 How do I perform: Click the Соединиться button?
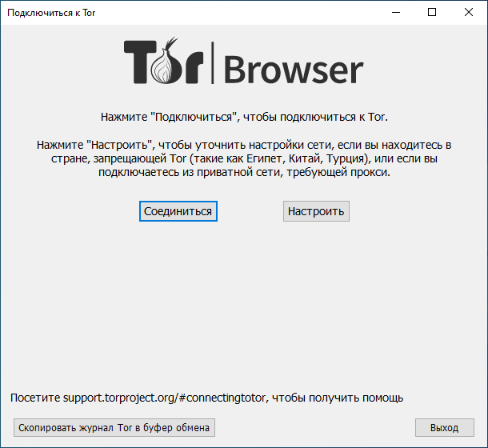pyautogui.click(x=178, y=211)
